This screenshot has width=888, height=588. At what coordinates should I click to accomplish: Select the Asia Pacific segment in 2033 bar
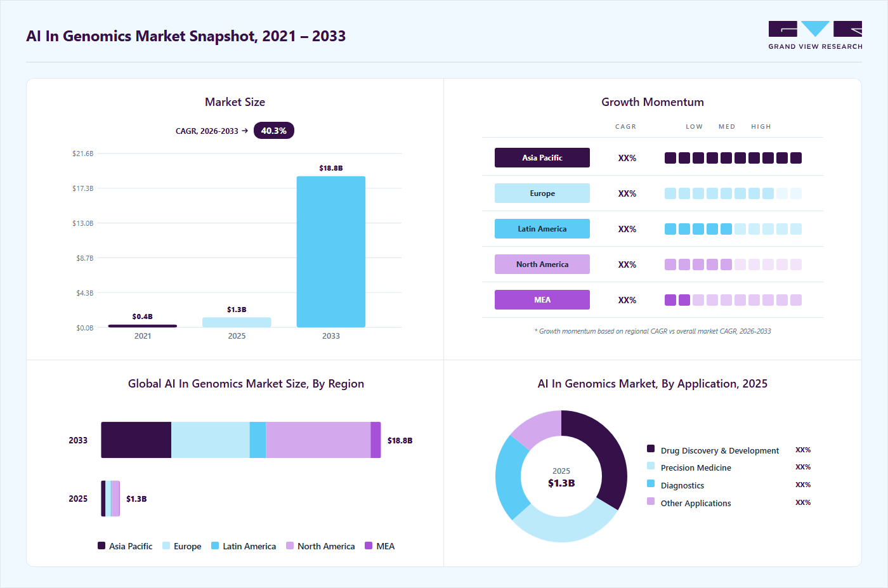136,440
